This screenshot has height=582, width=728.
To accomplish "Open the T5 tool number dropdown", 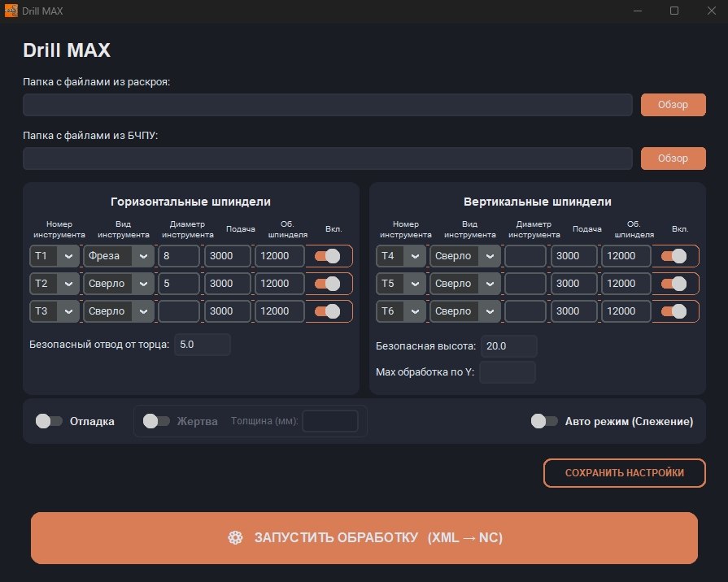I will (x=401, y=284).
